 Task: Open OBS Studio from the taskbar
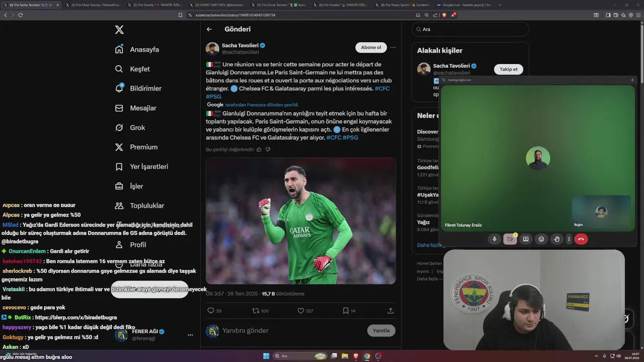point(378,356)
